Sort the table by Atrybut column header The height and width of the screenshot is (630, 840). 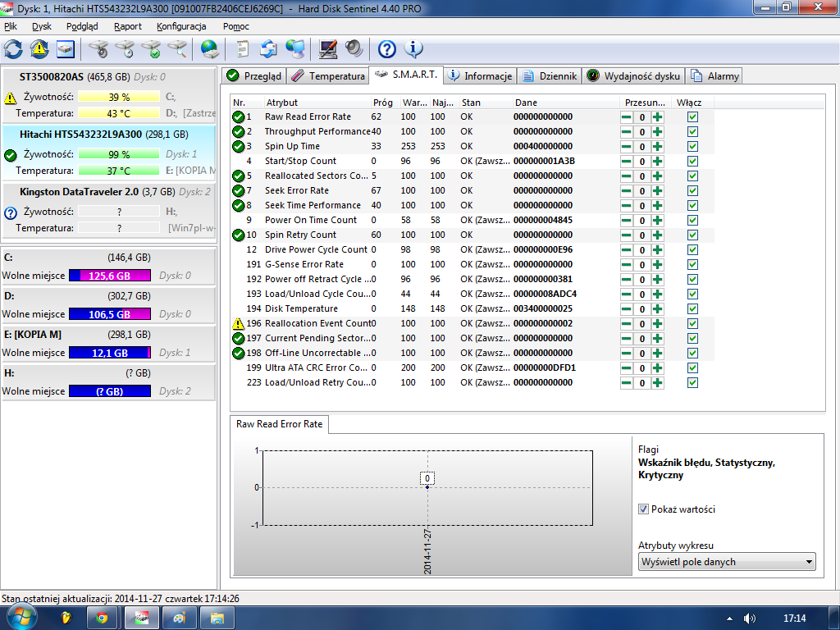317,103
